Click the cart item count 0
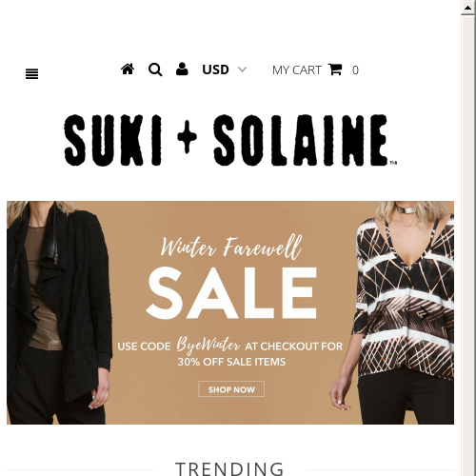Screen dimensions: 476x476 tap(355, 70)
